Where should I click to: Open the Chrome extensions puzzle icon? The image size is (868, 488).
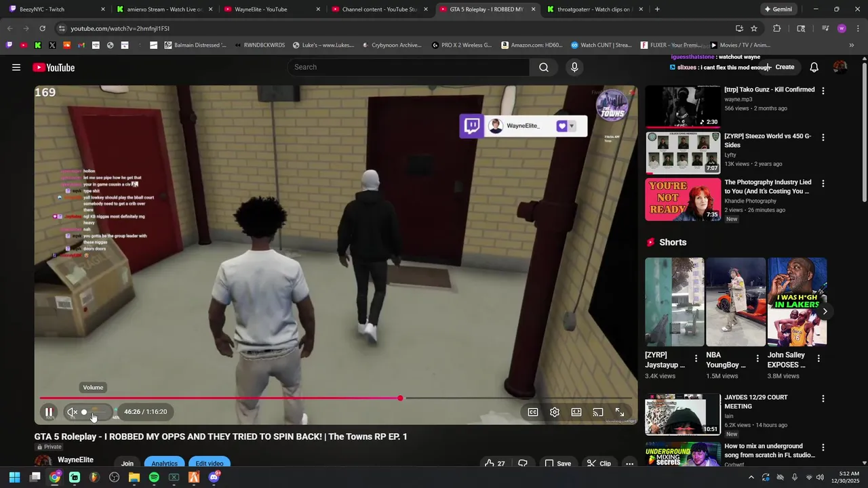coord(777,28)
